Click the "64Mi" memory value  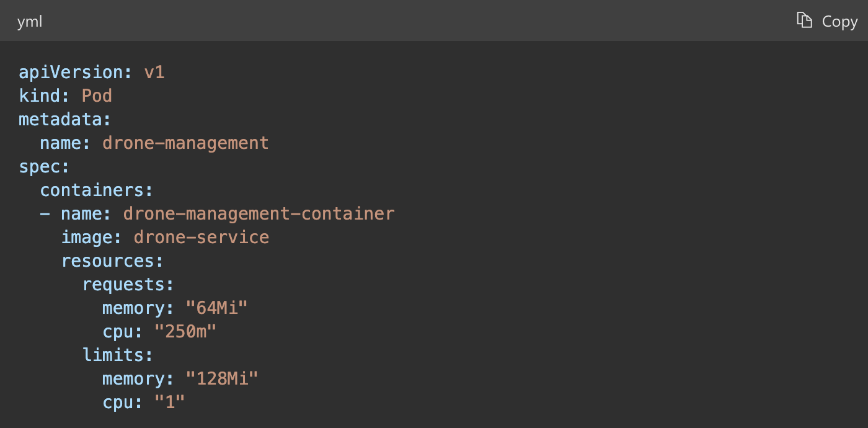coord(216,308)
